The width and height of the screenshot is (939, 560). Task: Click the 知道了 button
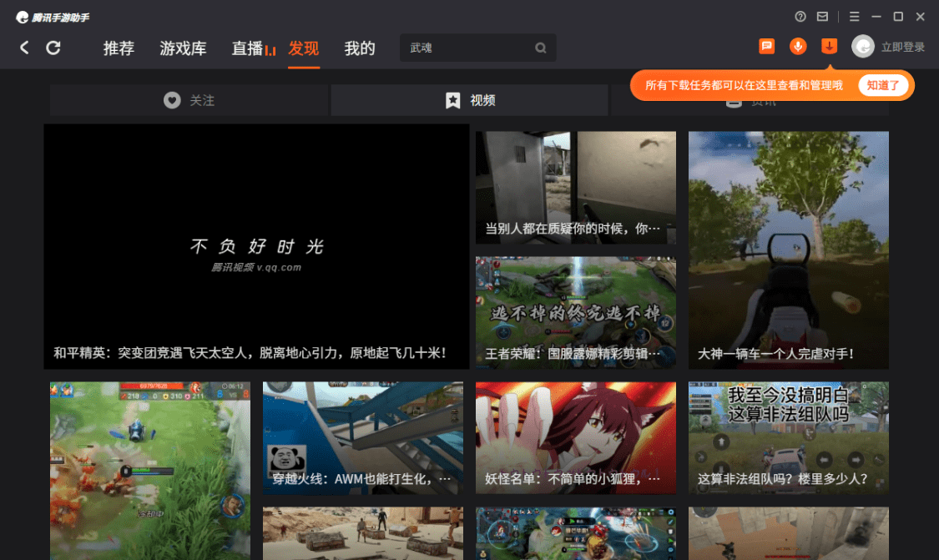[883, 86]
